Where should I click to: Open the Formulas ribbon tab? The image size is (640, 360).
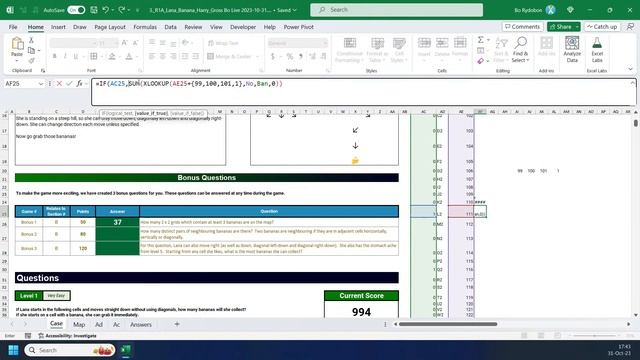coord(145,27)
